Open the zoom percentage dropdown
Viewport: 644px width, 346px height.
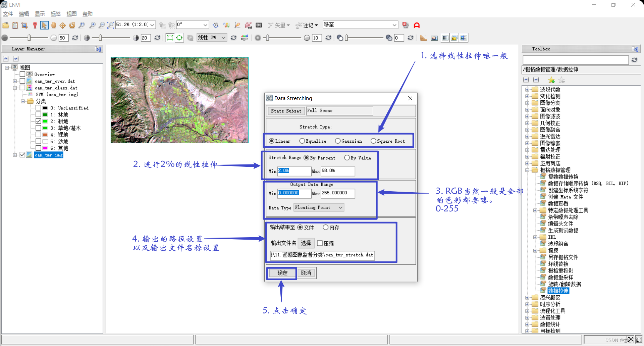click(152, 25)
